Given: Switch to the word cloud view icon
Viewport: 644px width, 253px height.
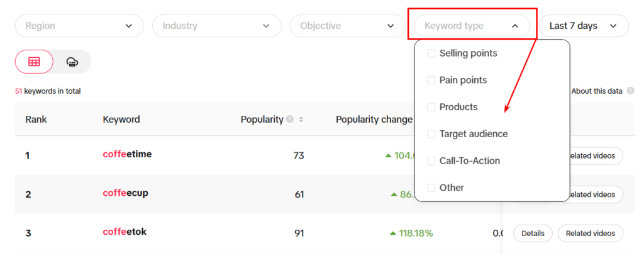Looking at the screenshot, I should coord(72,62).
